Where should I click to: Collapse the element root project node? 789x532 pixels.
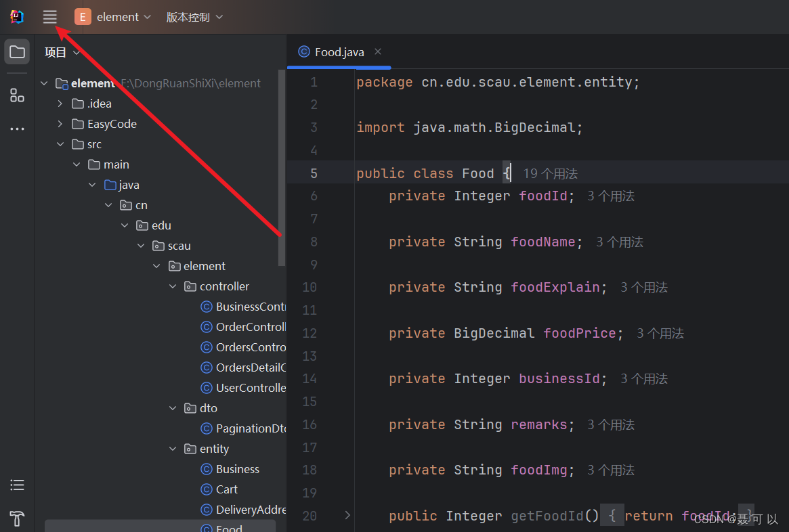[44, 83]
